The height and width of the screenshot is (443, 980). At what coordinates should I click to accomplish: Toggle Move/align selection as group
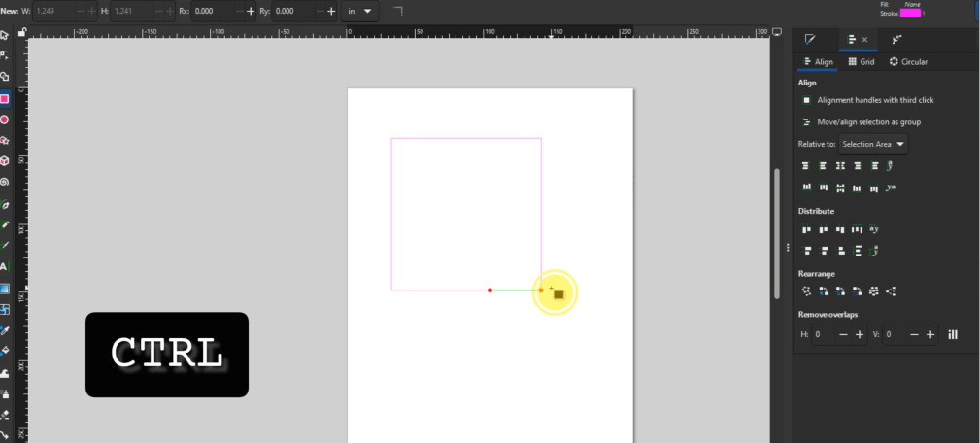pos(806,122)
